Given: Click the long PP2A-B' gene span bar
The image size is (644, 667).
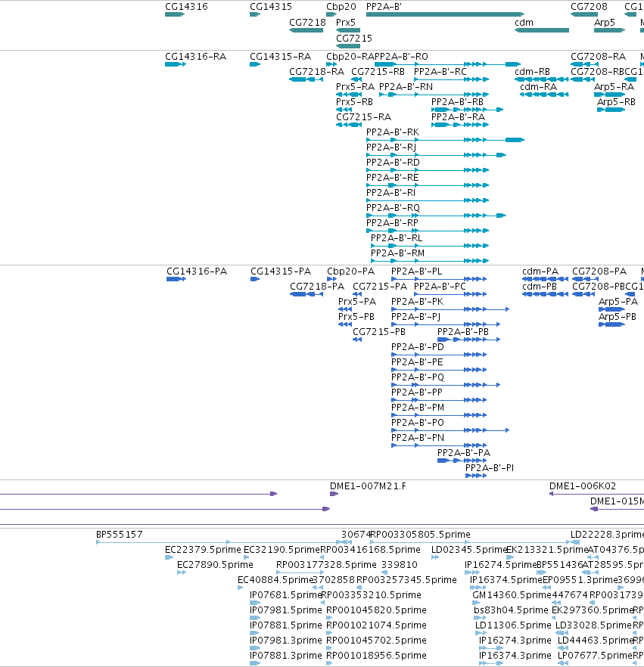Looking at the screenshot, I should [x=445, y=14].
